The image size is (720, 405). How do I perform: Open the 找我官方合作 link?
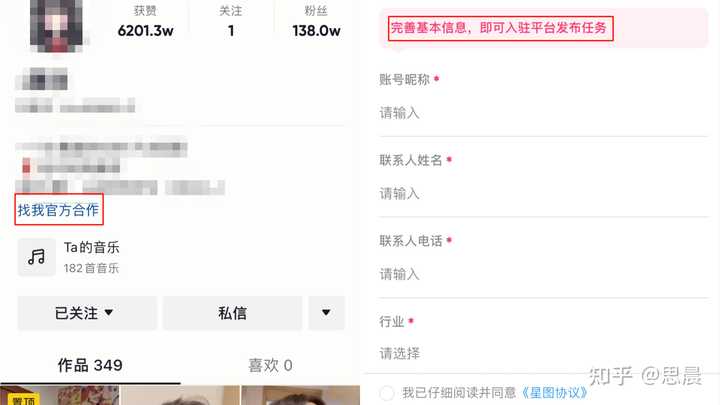pos(58,210)
